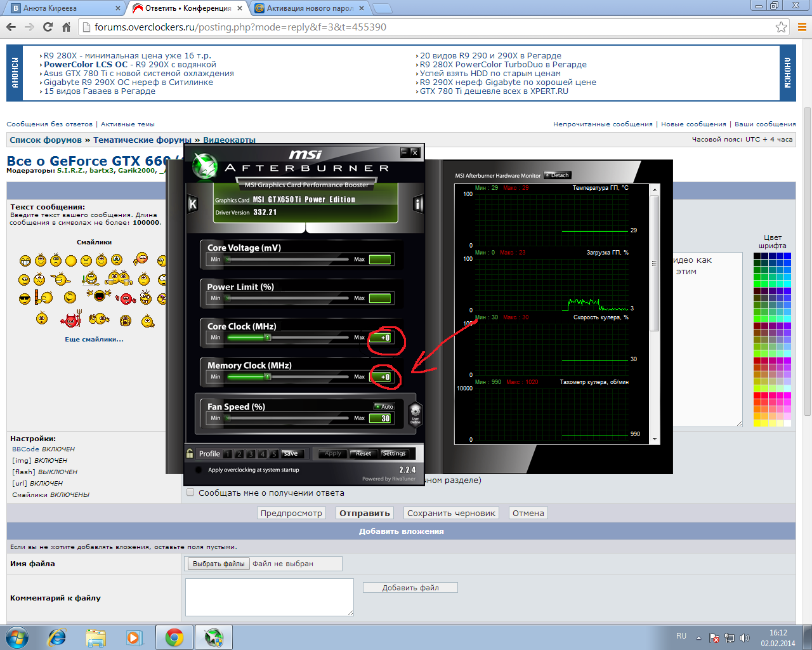Image resolution: width=812 pixels, height=650 pixels.
Task: Switch to the 'Анюта Киреева' tab
Action: tap(67, 8)
